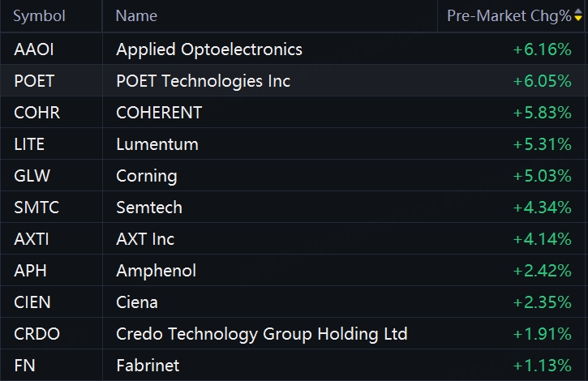Select the Lumentum stock name
Viewport: 588px width, 381px height.
click(x=157, y=144)
